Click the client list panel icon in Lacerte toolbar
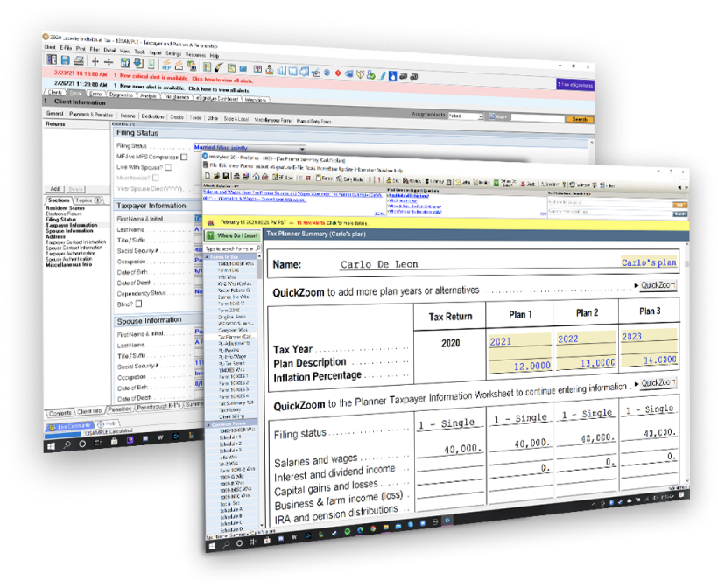The height and width of the screenshot is (588, 718). tap(52, 59)
